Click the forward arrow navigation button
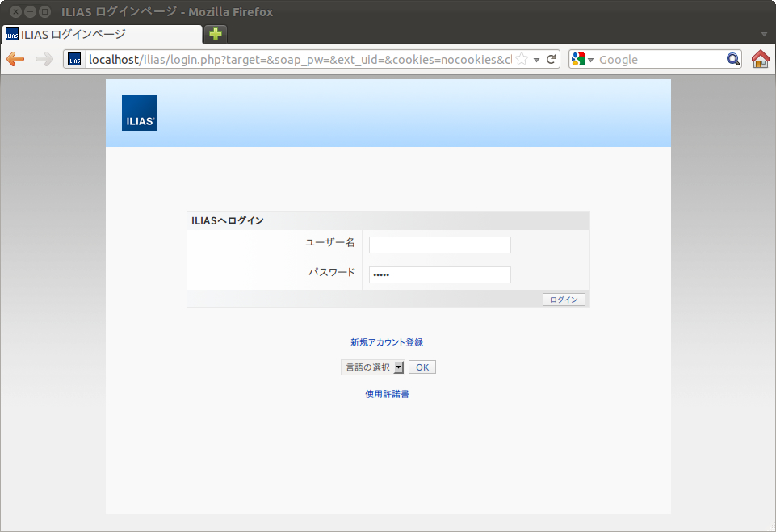The width and height of the screenshot is (776, 532). [x=44, y=59]
